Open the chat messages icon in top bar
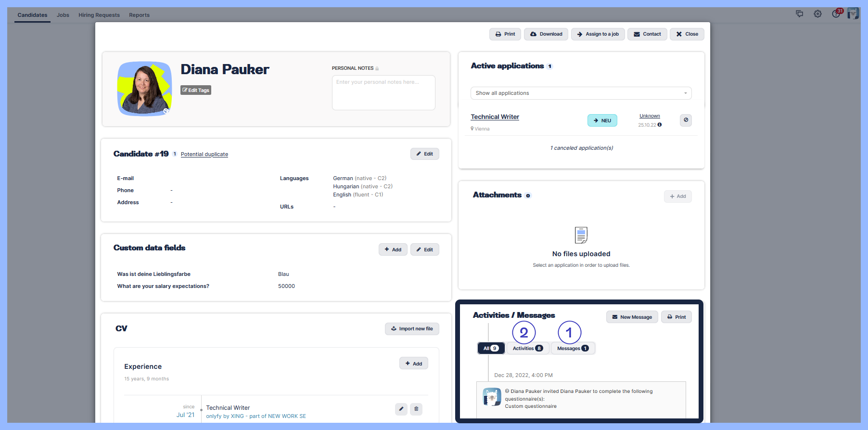This screenshot has height=430, width=868. coord(799,14)
